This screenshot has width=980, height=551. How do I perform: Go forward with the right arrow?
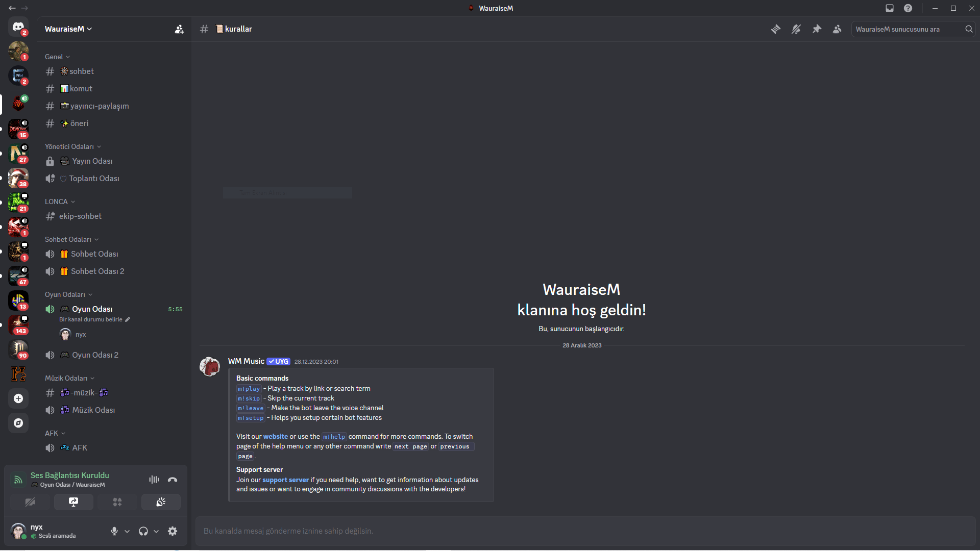tap(24, 8)
